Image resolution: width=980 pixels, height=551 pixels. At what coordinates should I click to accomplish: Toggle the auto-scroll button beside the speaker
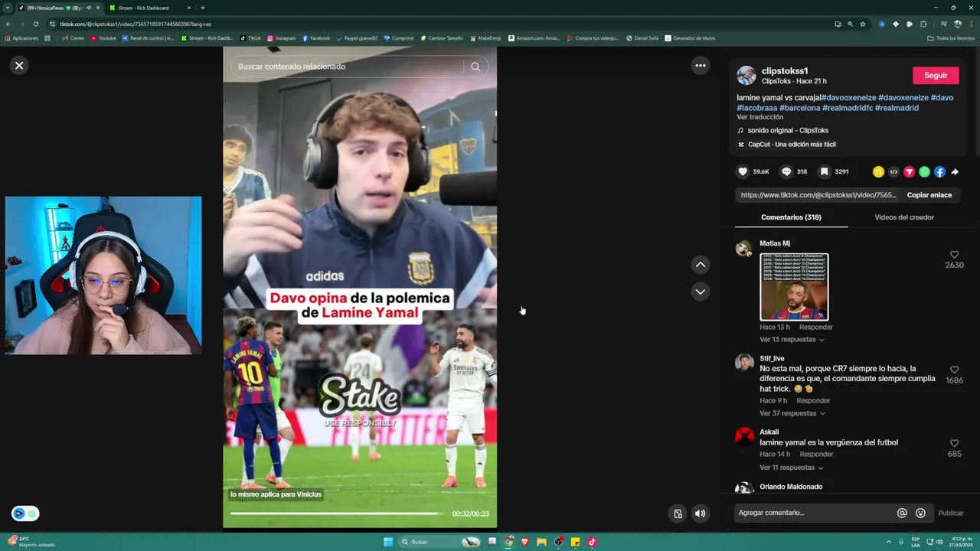click(678, 514)
